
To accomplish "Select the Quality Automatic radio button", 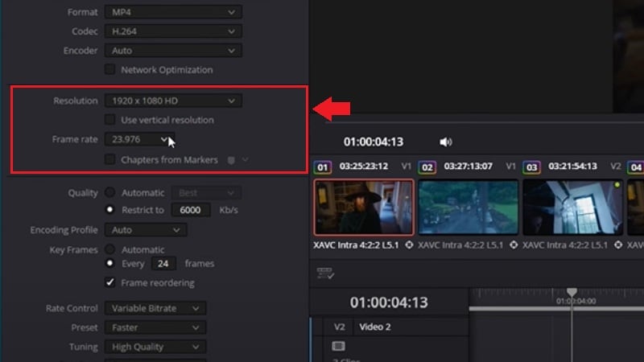I will (109, 192).
